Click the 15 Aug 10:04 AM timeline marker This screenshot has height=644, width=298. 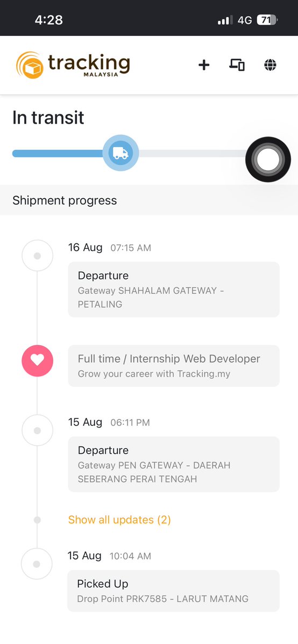pyautogui.click(x=37, y=564)
